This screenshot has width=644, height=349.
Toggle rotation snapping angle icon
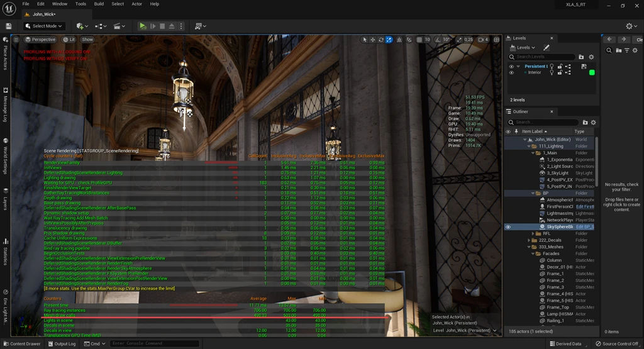(438, 40)
